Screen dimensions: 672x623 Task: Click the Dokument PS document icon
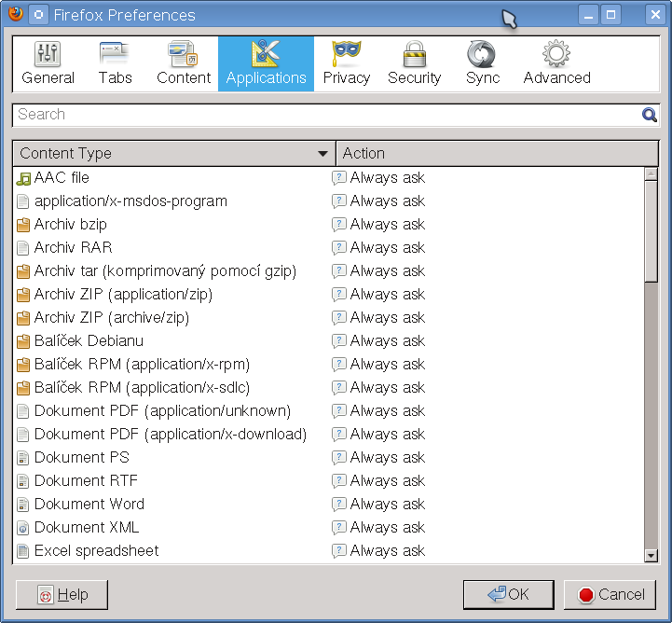click(x=22, y=458)
